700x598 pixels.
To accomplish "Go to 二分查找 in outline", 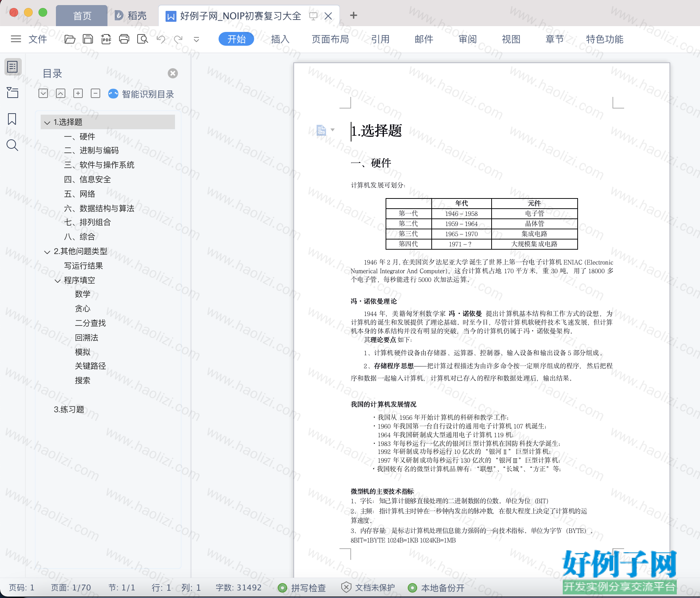I will (90, 323).
